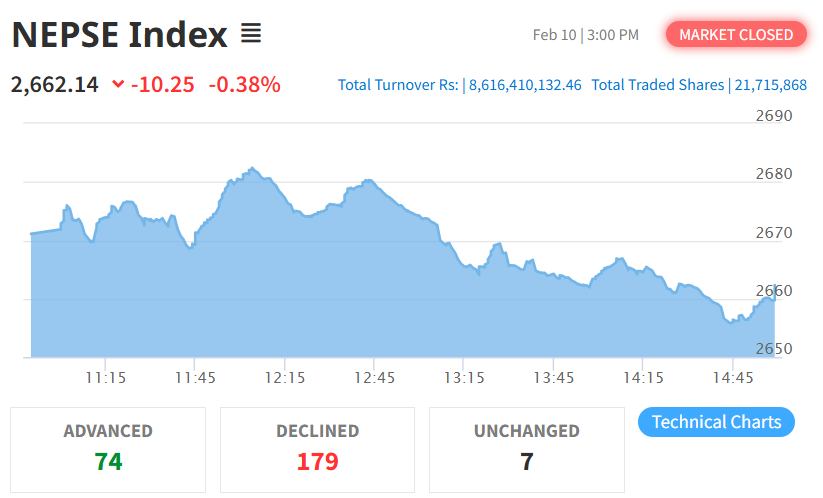Open the Unchanged stocks card
823x498 pixels.
pos(526,449)
